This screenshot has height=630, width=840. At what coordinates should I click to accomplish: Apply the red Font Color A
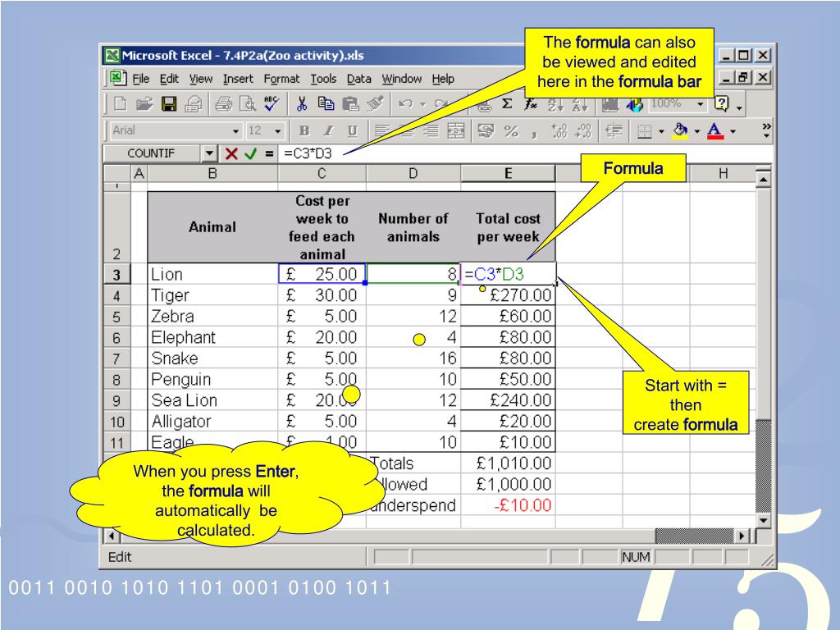click(715, 130)
